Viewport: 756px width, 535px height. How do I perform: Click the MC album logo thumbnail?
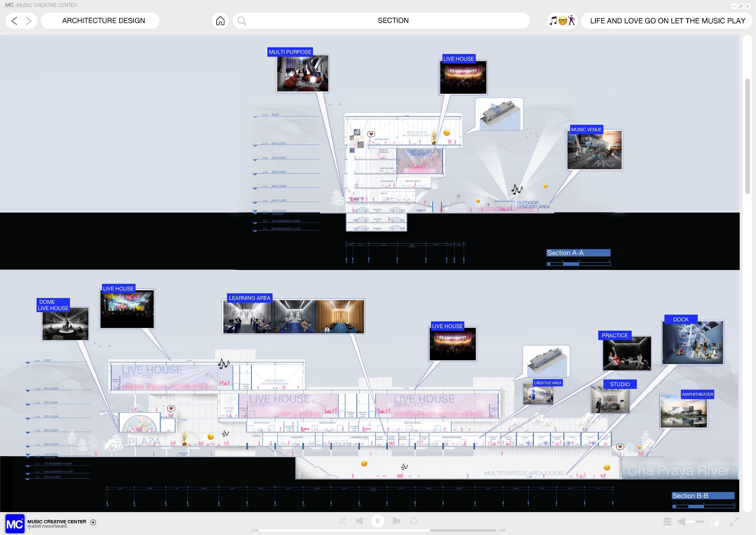click(x=15, y=524)
